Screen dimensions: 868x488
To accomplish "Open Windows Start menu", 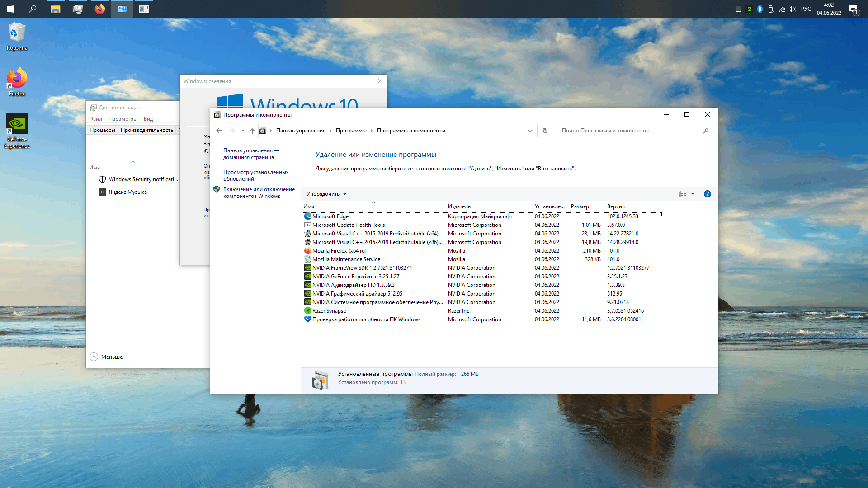I will [11, 9].
